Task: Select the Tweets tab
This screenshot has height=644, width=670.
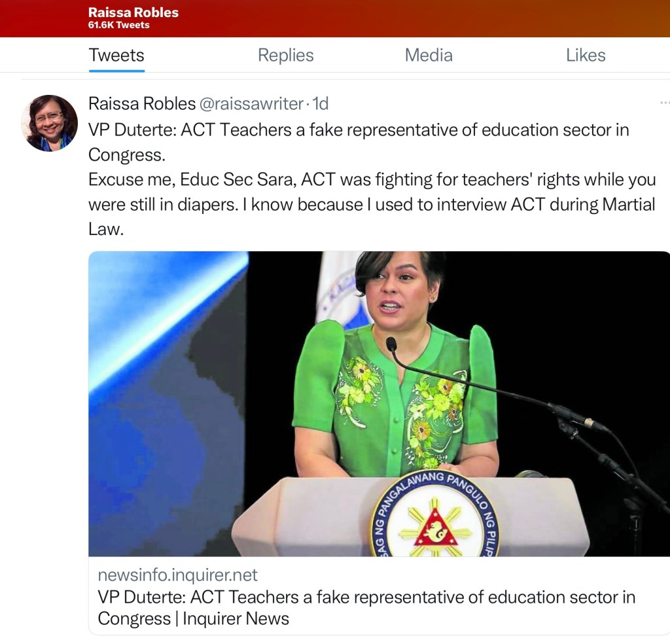Action: click(x=116, y=55)
